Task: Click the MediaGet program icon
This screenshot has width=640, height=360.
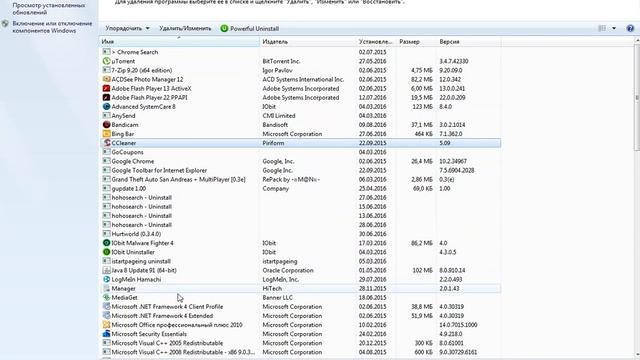Action: click(106, 298)
